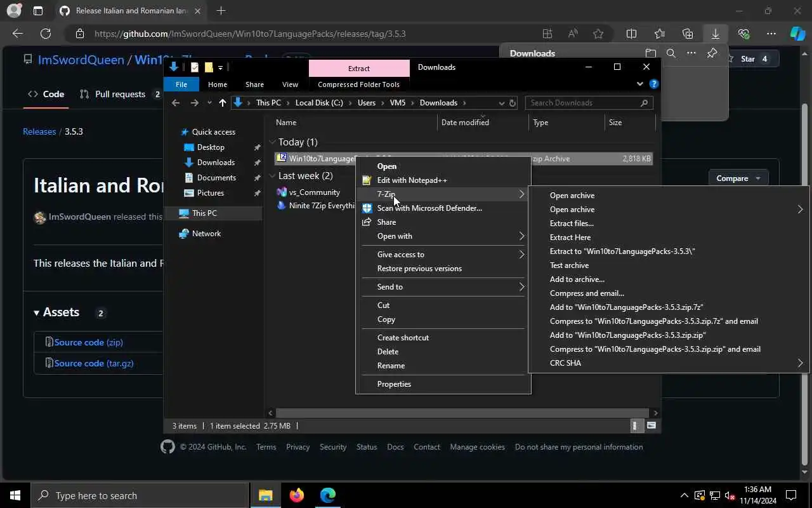
Task: Select Quick access in navigation pane
Action: click(213, 132)
